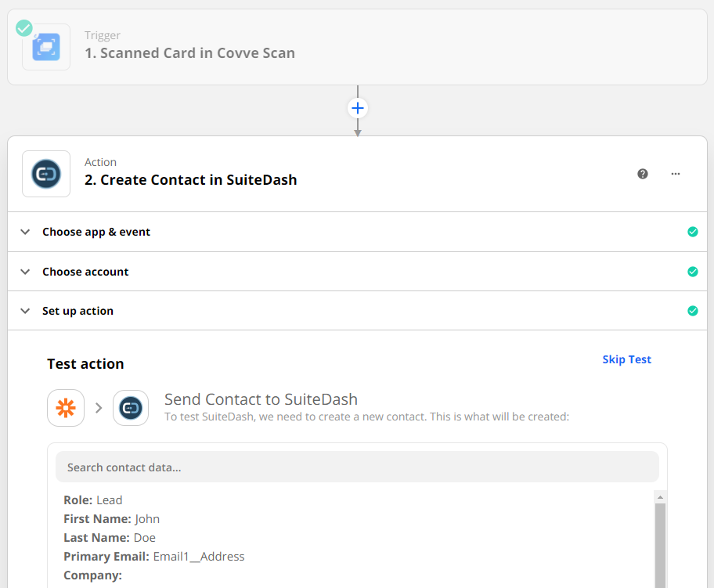Open the help question mark icon

click(x=643, y=174)
